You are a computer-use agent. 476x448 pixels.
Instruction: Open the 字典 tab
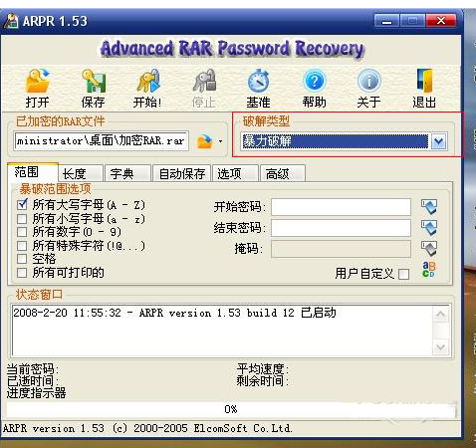pyautogui.click(x=127, y=173)
